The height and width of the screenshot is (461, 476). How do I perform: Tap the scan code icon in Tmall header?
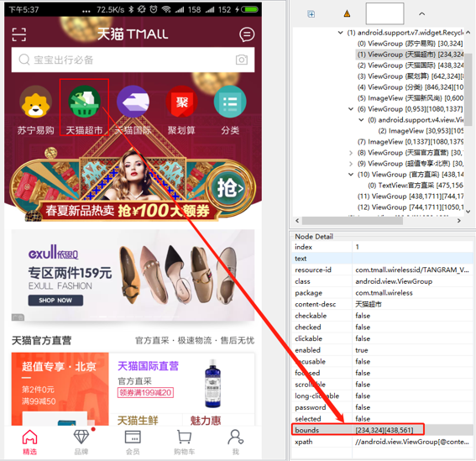(x=18, y=34)
